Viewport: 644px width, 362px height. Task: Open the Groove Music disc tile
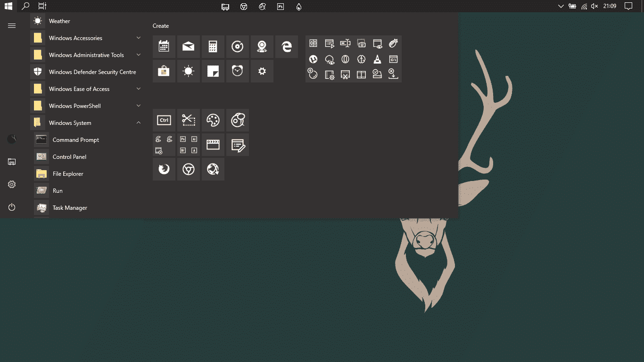pyautogui.click(x=238, y=47)
